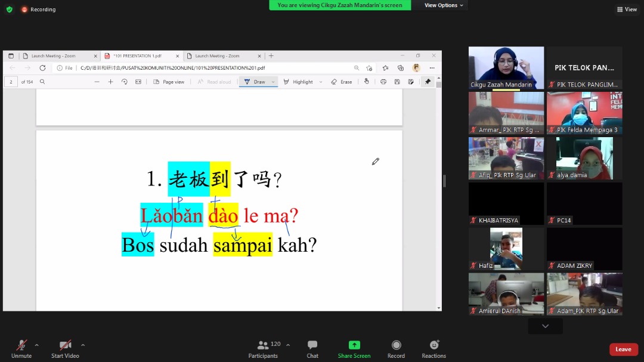
Task: Add this page to favorites
Action: 369,68
